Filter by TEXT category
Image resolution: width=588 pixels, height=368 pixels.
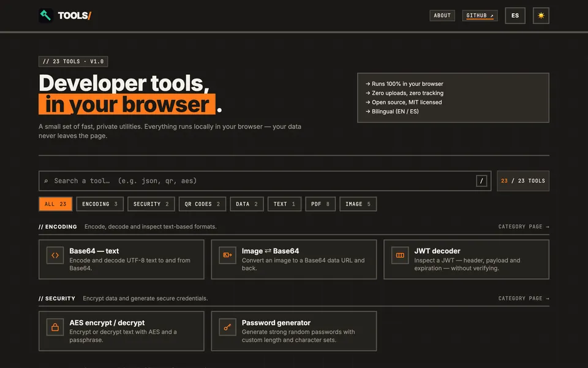pos(284,204)
